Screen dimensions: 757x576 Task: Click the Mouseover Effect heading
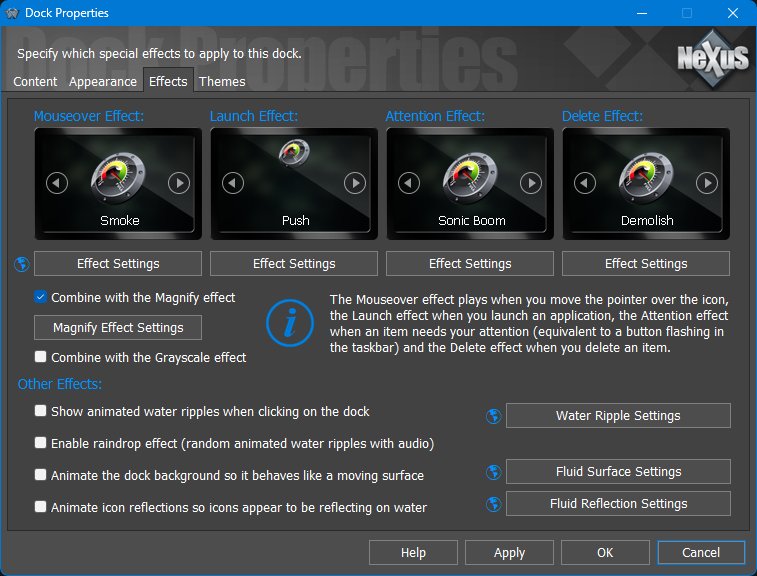tap(89, 116)
